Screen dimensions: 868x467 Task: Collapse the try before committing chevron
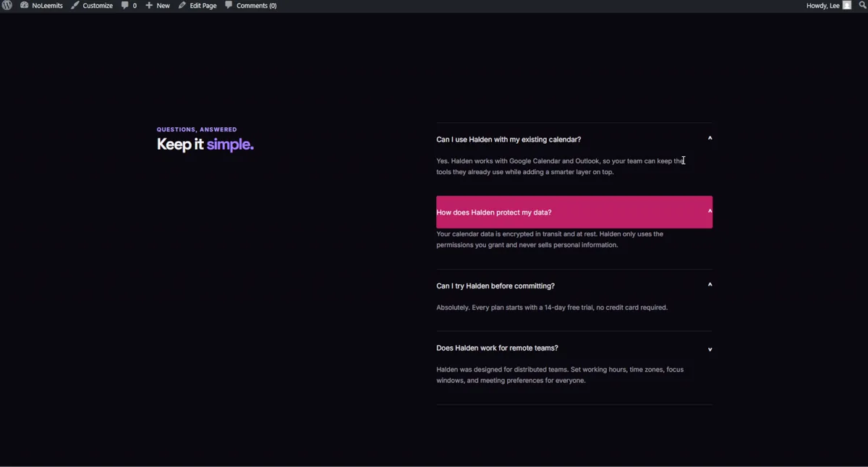coord(710,285)
